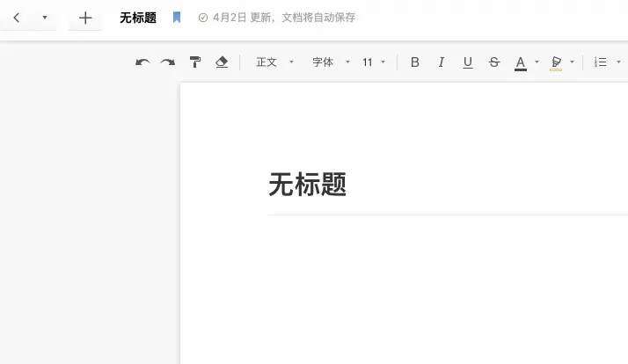This screenshot has width=628, height=364.
Task: Click the saved checkmark status icon
Action: (x=203, y=18)
